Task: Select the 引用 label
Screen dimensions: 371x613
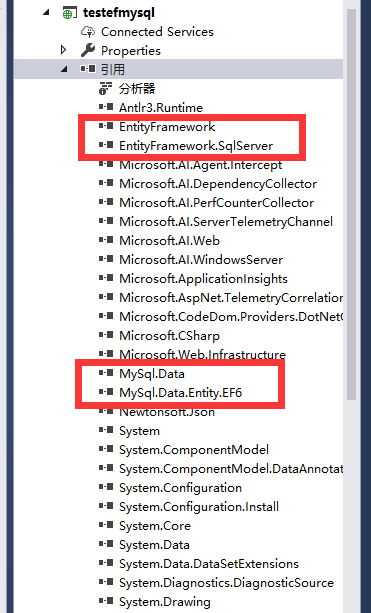Action: pos(113,70)
